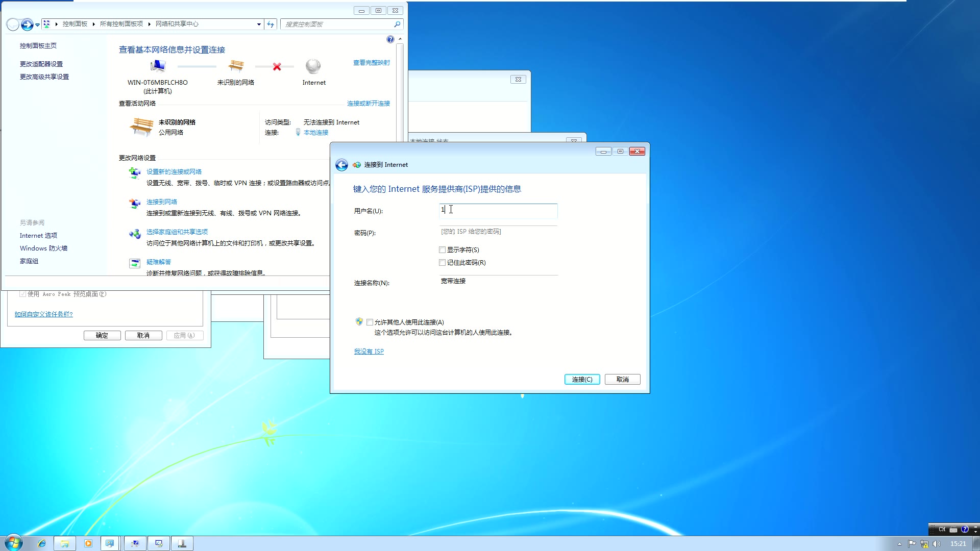Screen dimensions: 980x551
Task: Expand the breadcrumb arrow after 所有控制面板项
Action: click(x=150, y=24)
